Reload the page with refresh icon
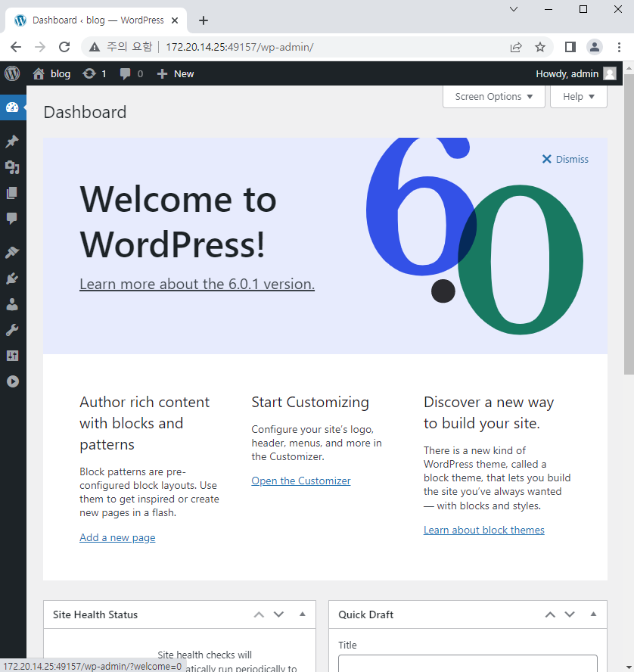This screenshot has width=634, height=672. pos(64,47)
